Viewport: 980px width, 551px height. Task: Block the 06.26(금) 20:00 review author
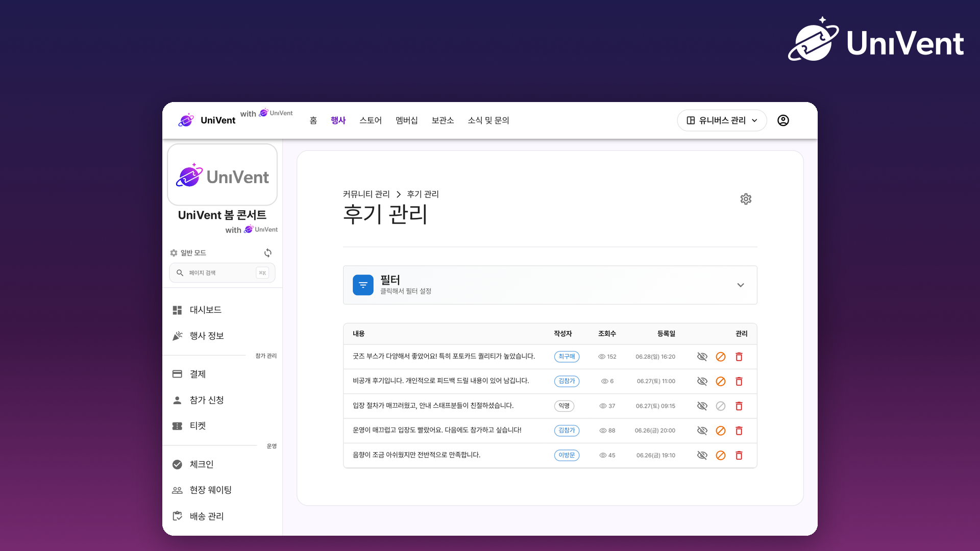[720, 431]
